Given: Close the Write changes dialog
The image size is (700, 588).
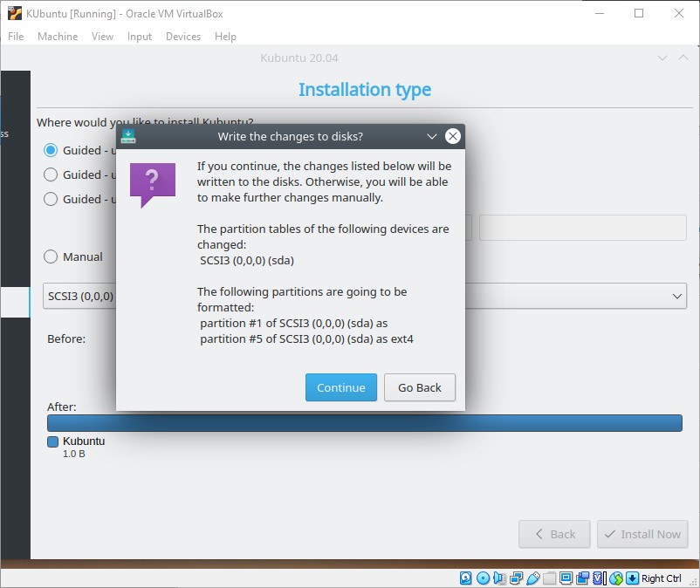Looking at the screenshot, I should pyautogui.click(x=453, y=136).
